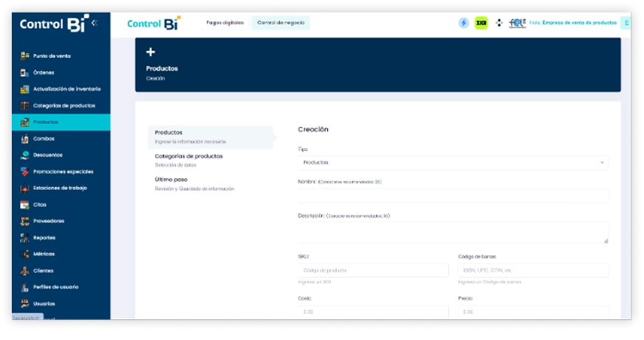The image size is (644, 340).
Task: Click the lightning bolt icon in header
Action: tap(464, 23)
